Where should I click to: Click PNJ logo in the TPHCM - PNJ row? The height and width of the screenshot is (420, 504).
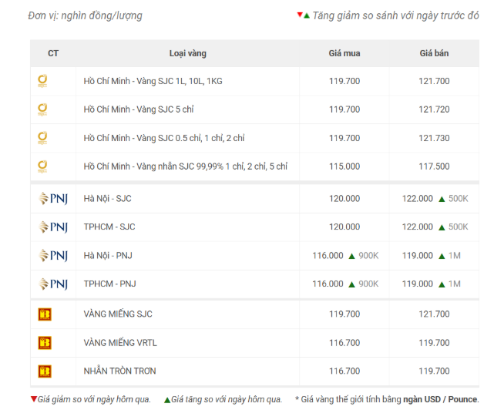(x=53, y=284)
